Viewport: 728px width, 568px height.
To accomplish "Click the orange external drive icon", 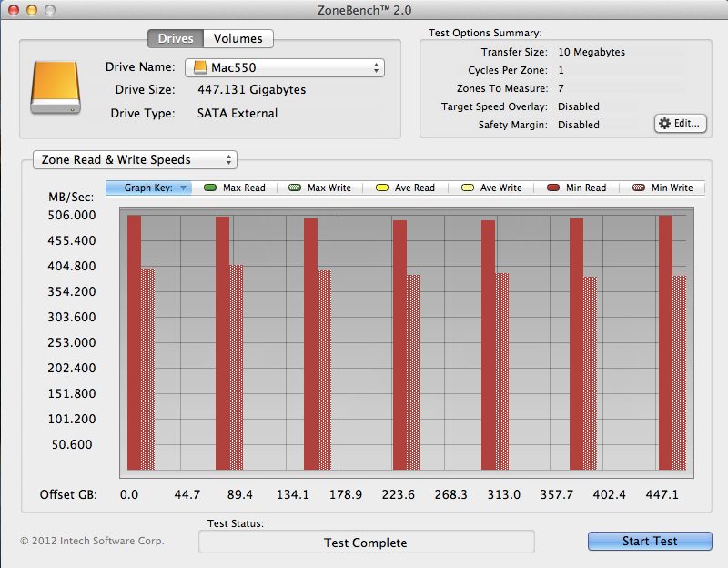I will tap(49, 88).
